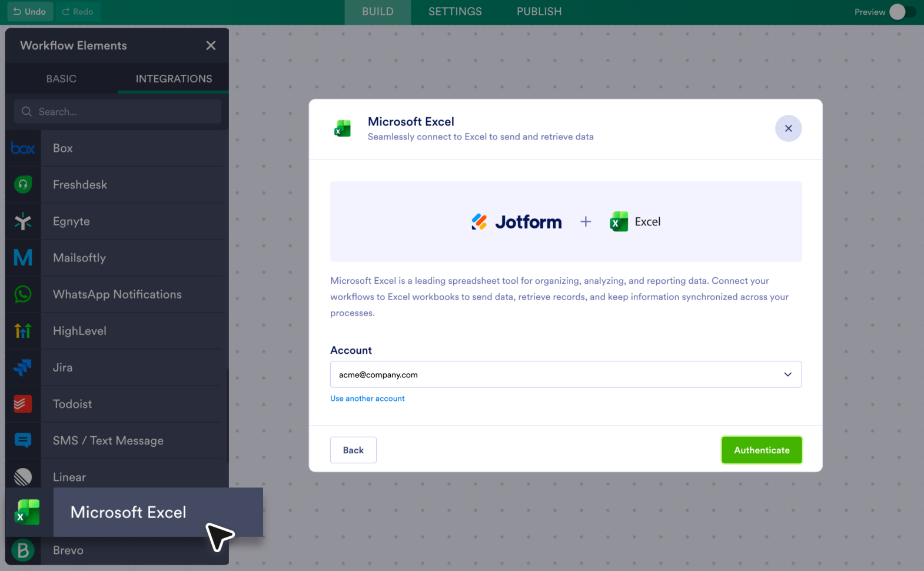Select the Linear list item label
Viewport: 924px width, 571px height.
coord(69,477)
